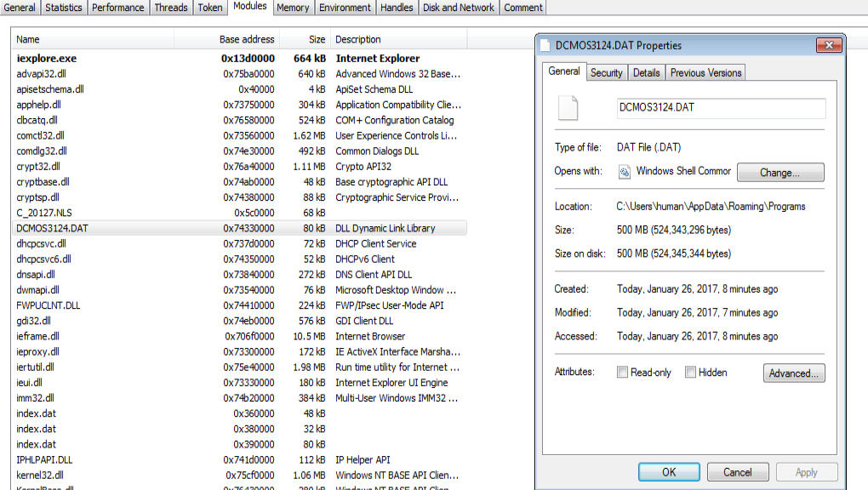Click the Windows Shell Common program icon
868x490 pixels.
[624, 172]
